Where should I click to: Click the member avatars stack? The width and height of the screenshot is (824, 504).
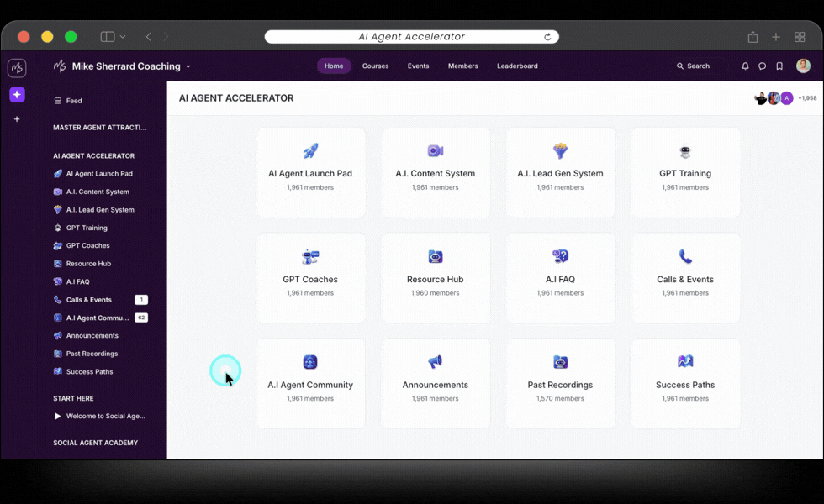click(x=771, y=97)
